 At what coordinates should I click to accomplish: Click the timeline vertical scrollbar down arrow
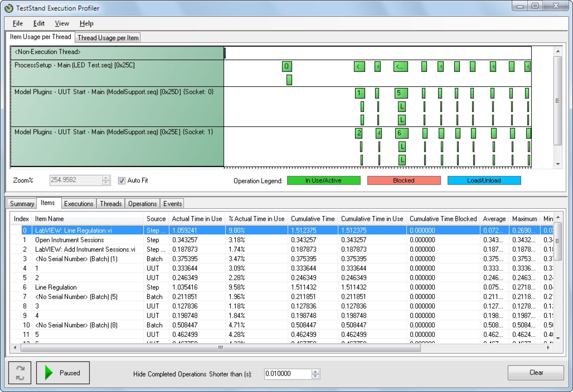pos(558,164)
